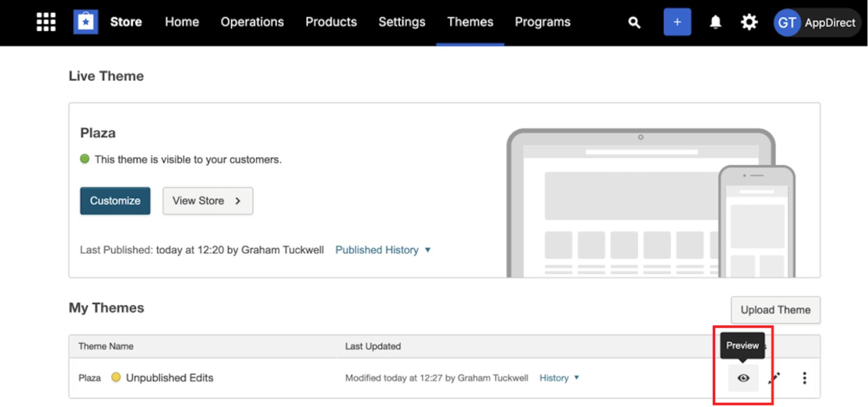Open search with the magnifier icon
Image resolution: width=868 pixels, height=407 pixels.
(634, 22)
